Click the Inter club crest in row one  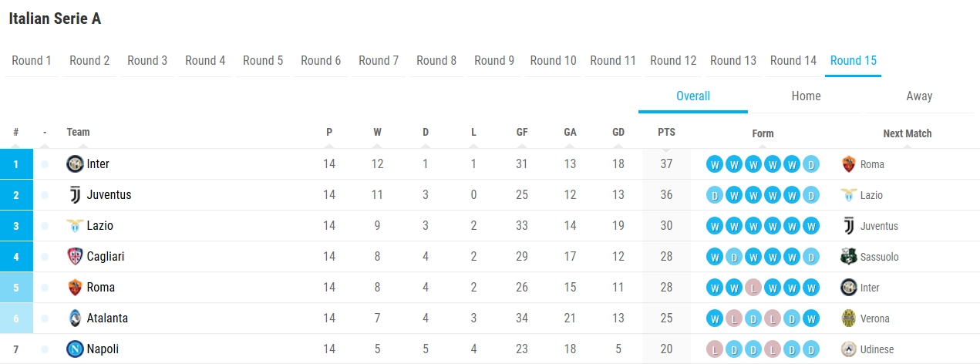tap(75, 164)
